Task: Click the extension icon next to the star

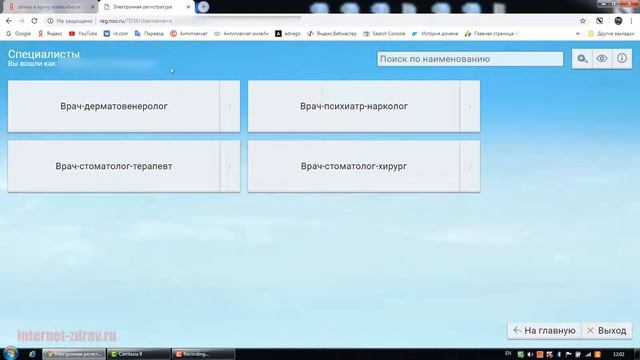Action: pos(600,21)
